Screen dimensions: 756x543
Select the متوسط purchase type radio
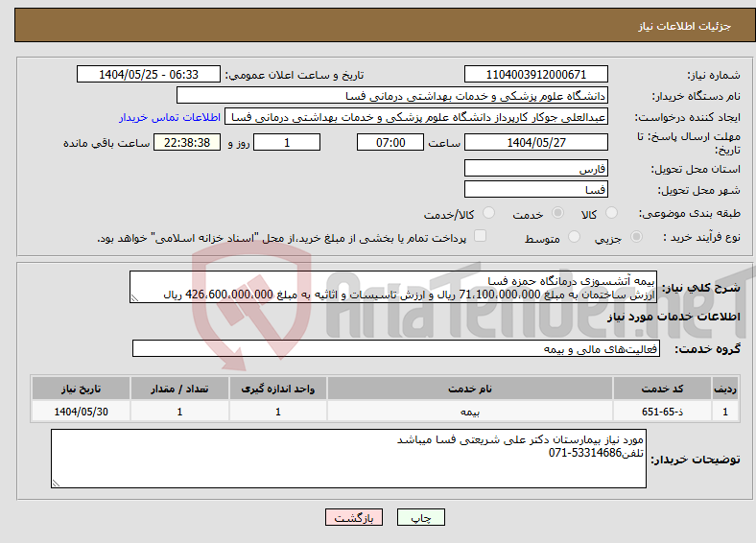point(574,237)
